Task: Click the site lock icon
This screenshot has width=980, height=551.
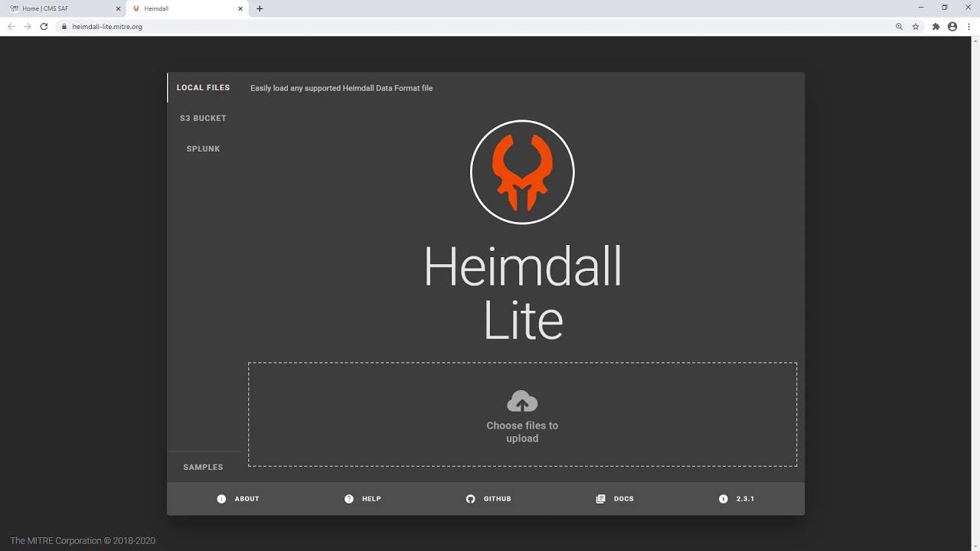Action: coord(64,26)
